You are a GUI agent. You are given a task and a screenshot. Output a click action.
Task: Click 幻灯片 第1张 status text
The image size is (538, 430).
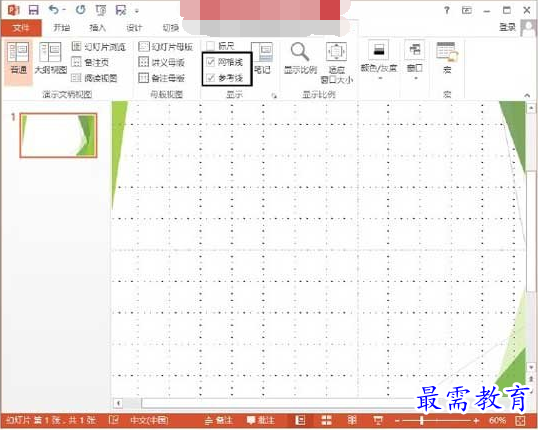pos(51,420)
